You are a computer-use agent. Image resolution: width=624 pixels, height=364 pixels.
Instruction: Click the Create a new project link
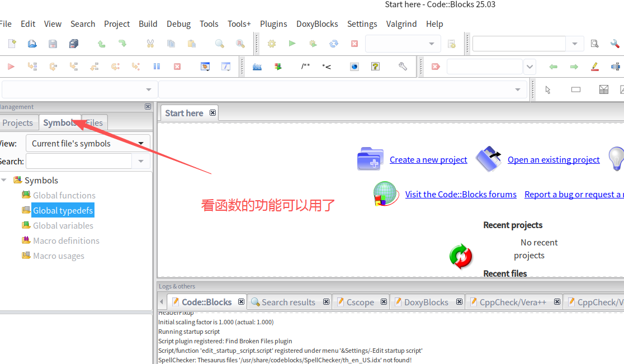pyautogui.click(x=428, y=159)
